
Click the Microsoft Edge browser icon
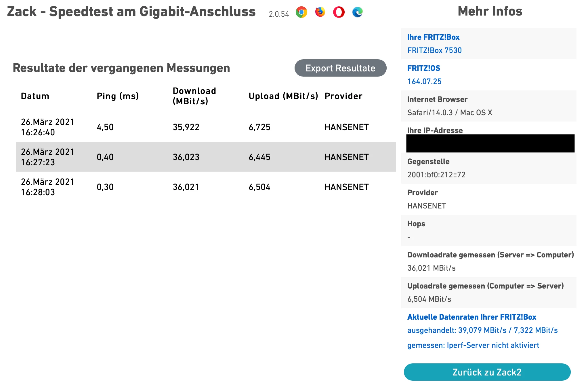tap(357, 12)
